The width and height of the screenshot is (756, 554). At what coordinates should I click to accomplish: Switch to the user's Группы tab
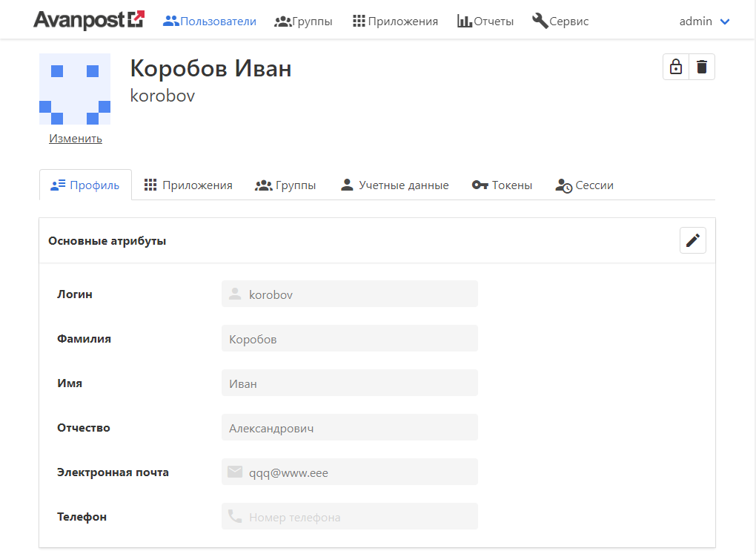[285, 185]
